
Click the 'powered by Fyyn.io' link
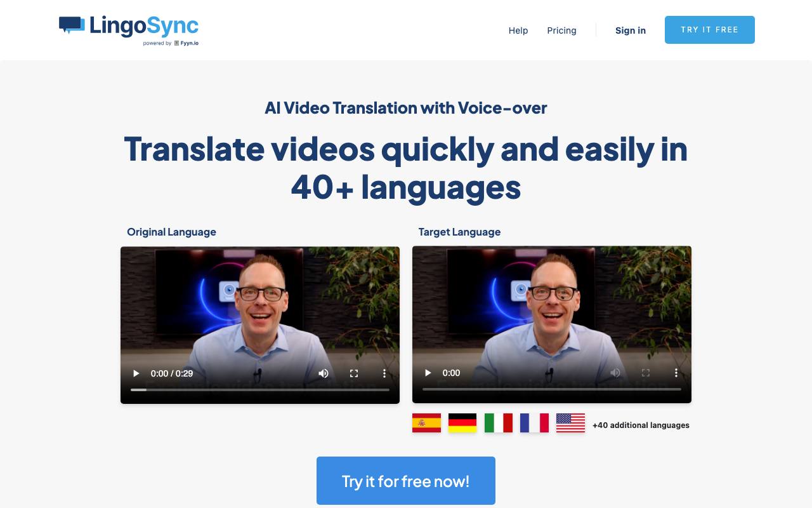click(171, 43)
